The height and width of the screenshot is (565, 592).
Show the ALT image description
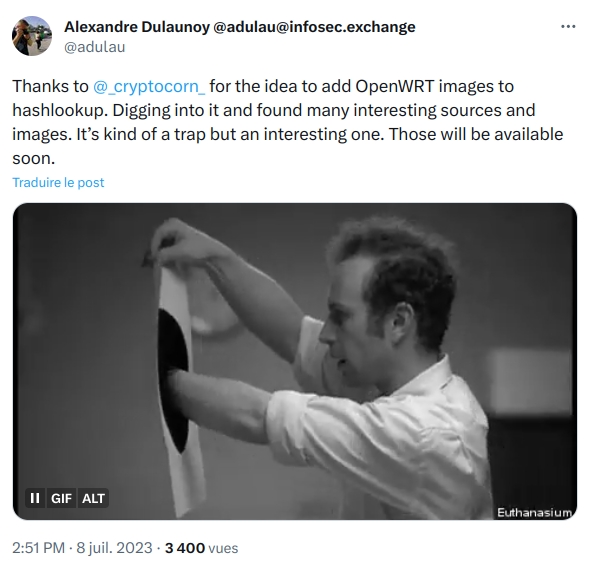pos(93,498)
